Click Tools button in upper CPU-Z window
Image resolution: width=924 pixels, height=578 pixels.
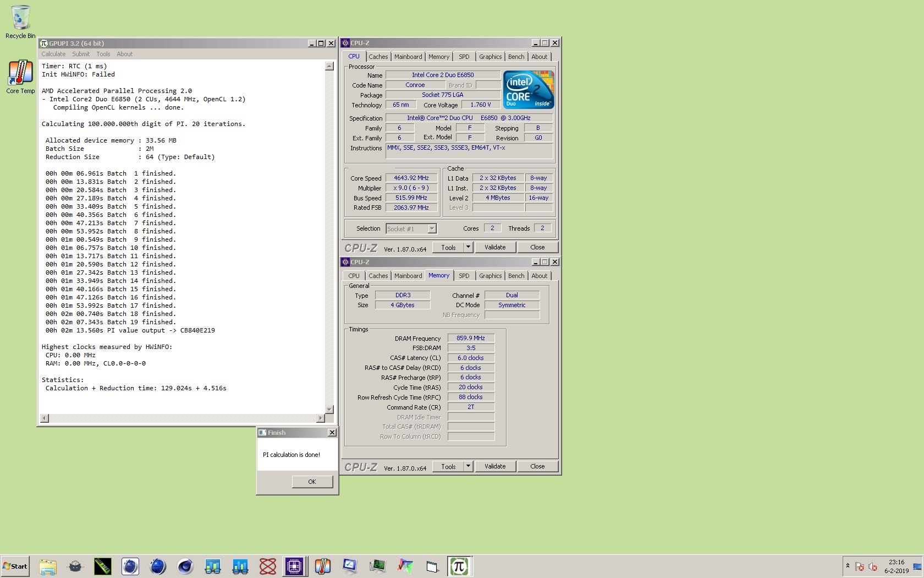[448, 247]
